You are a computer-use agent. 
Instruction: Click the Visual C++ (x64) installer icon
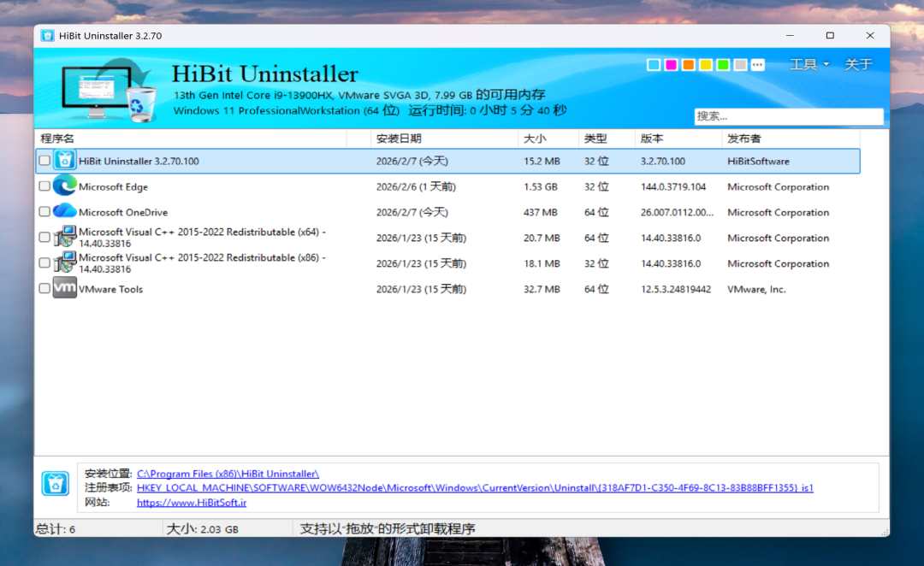click(x=65, y=237)
